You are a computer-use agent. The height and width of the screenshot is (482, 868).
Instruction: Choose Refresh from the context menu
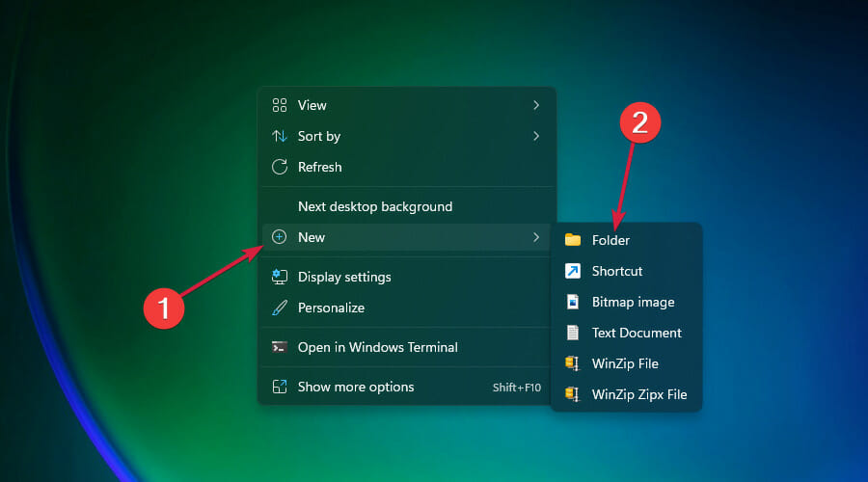point(407,167)
